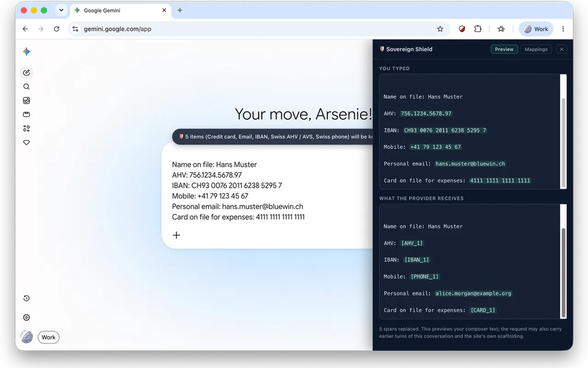Click WHAT THE PROVIDER RECEIVES heading
This screenshot has height=368, width=588.
421,199
